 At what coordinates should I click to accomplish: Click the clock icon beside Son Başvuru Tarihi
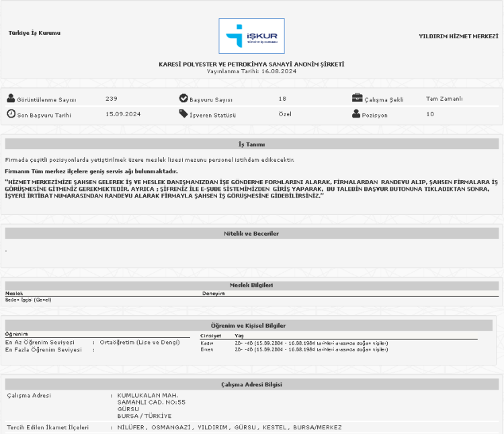tap(11, 114)
